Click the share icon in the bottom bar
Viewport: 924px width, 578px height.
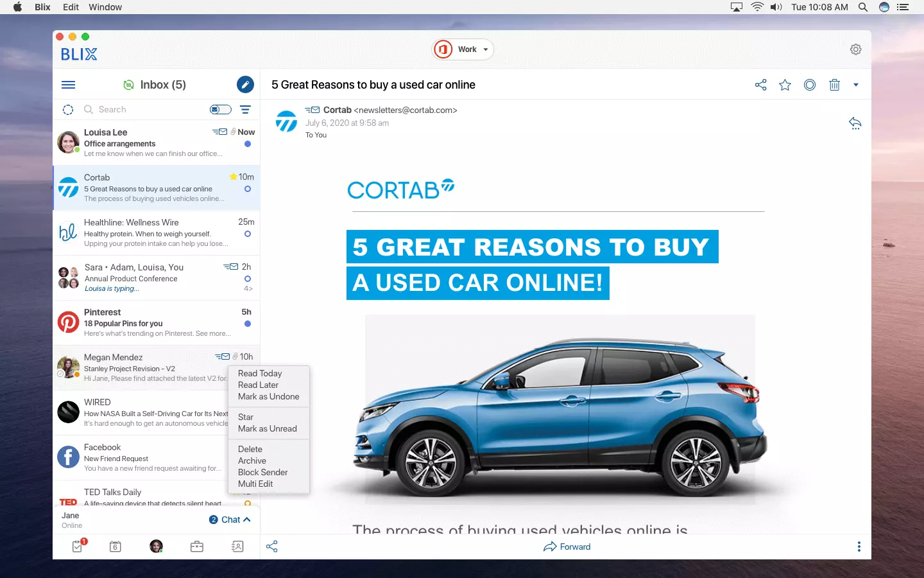pyautogui.click(x=272, y=547)
